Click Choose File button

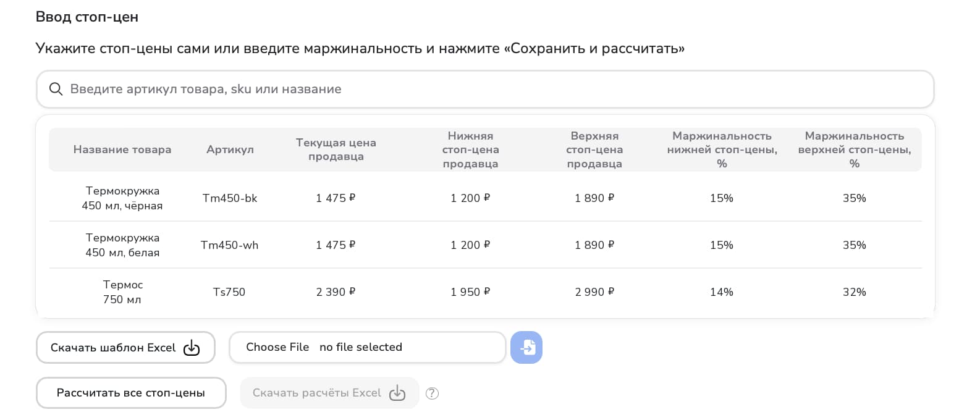coord(277,347)
